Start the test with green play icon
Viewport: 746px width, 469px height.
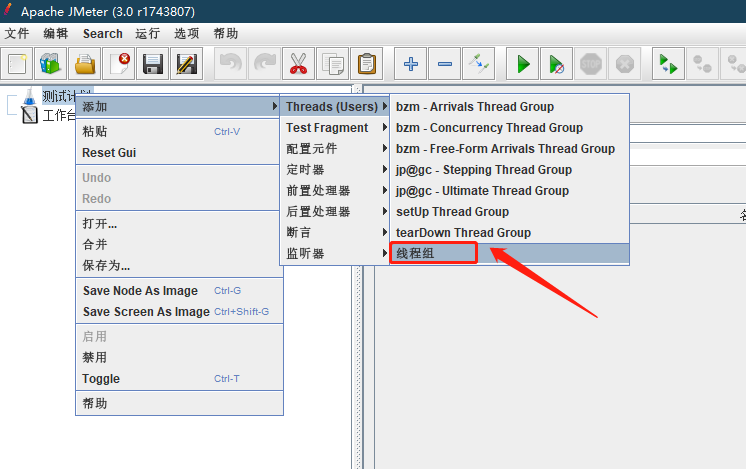click(522, 63)
